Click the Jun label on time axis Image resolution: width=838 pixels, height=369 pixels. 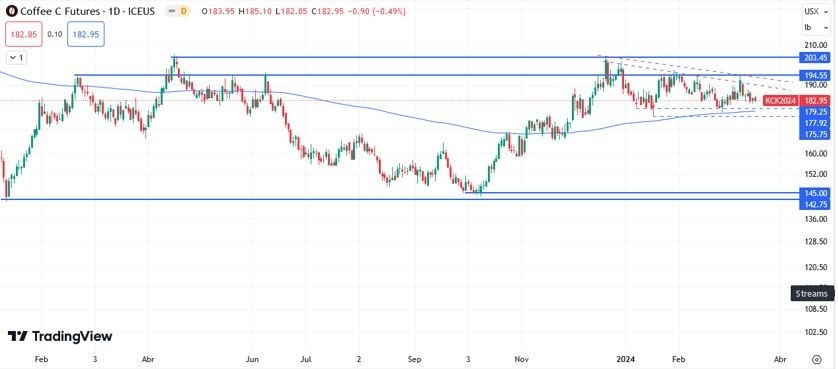[253, 358]
